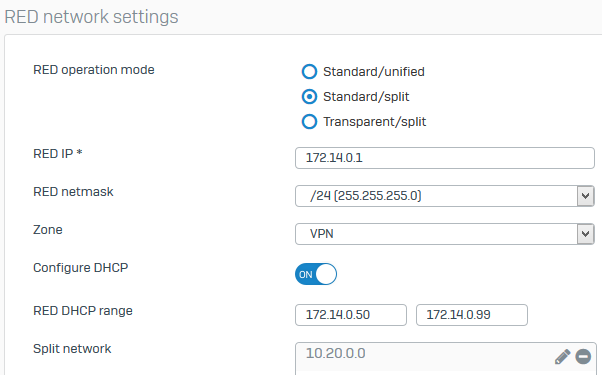602x375 pixels.
Task: Click the RED DHCP range label
Action: pyautogui.click(x=83, y=311)
